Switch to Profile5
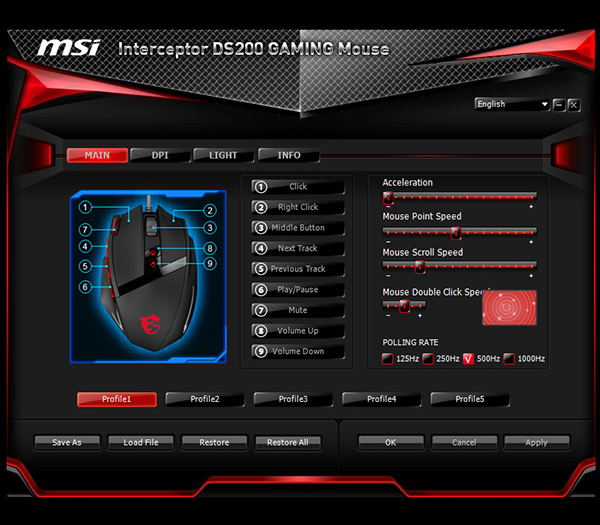 pos(470,399)
